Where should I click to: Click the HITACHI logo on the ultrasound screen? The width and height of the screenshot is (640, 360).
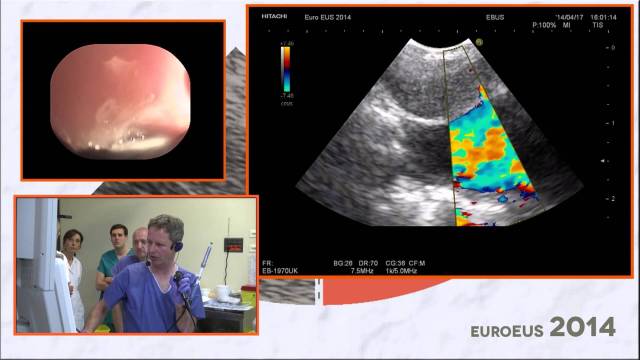[x=274, y=17]
